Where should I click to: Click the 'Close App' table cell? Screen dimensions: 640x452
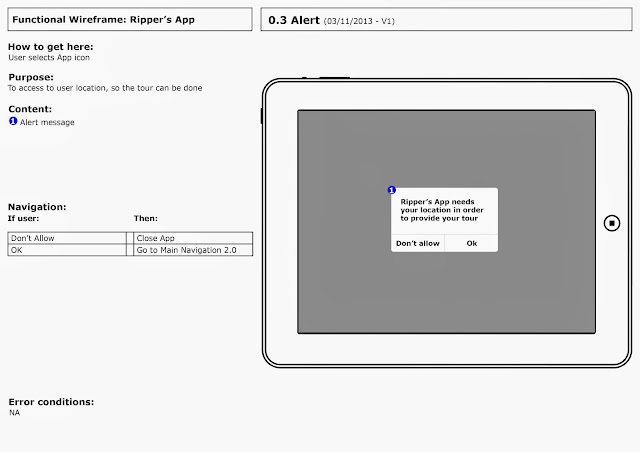tap(193, 238)
